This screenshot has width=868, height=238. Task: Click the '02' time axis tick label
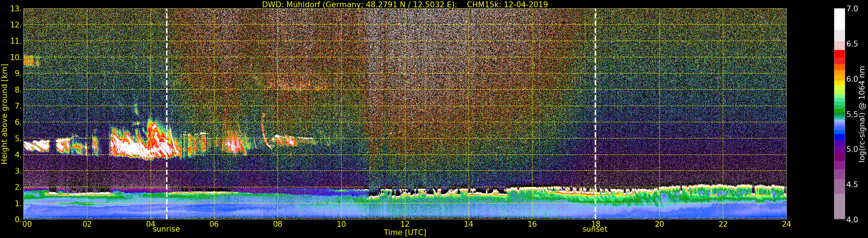coord(87,224)
